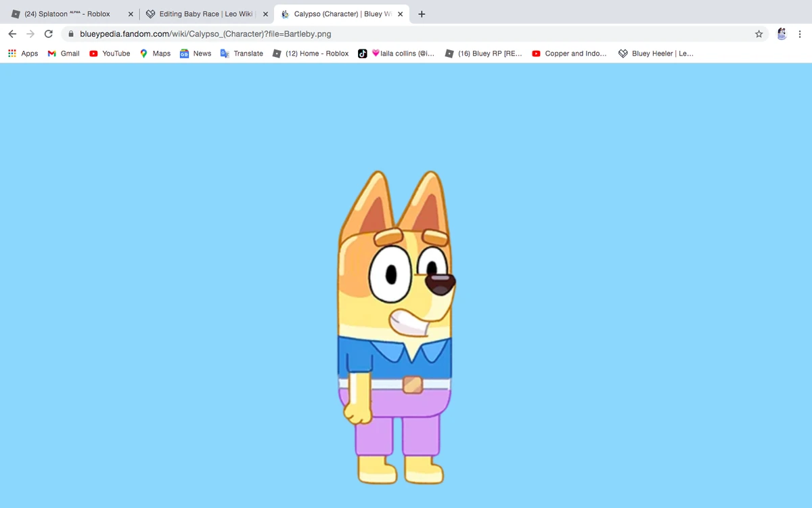Open the YouTube bookmark

(x=110, y=53)
